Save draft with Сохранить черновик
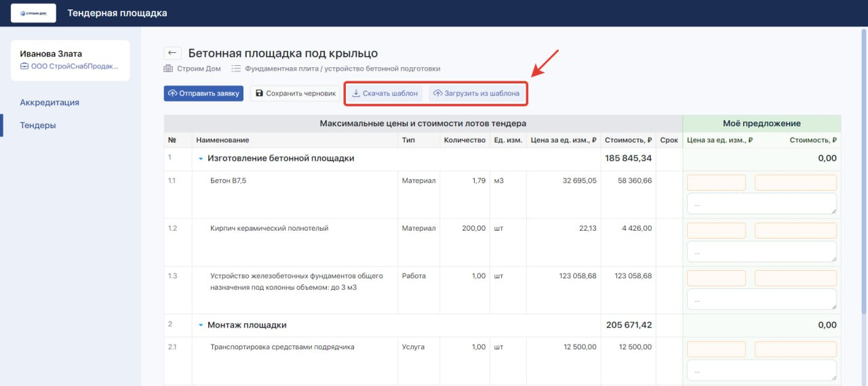Image resolution: width=868 pixels, height=386 pixels. tap(295, 94)
